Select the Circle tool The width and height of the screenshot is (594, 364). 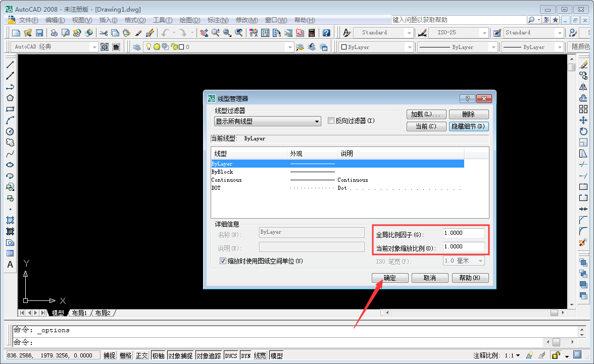[x=11, y=131]
